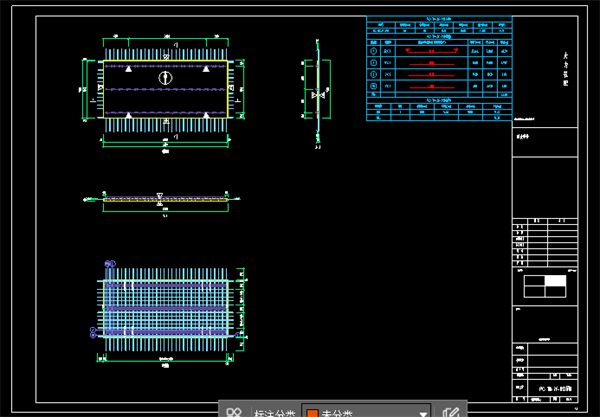The image size is (600, 417).
Task: Open the 标注分类 dropdown showing 未分类
Action: coord(367,412)
